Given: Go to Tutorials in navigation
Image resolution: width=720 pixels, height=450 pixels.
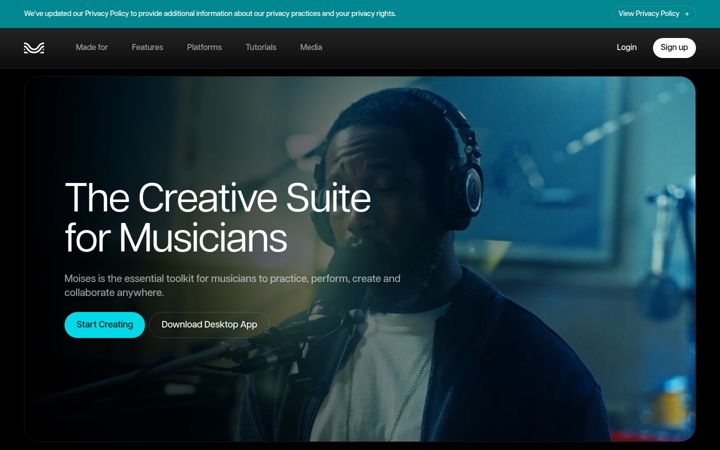Looking at the screenshot, I should tap(261, 47).
